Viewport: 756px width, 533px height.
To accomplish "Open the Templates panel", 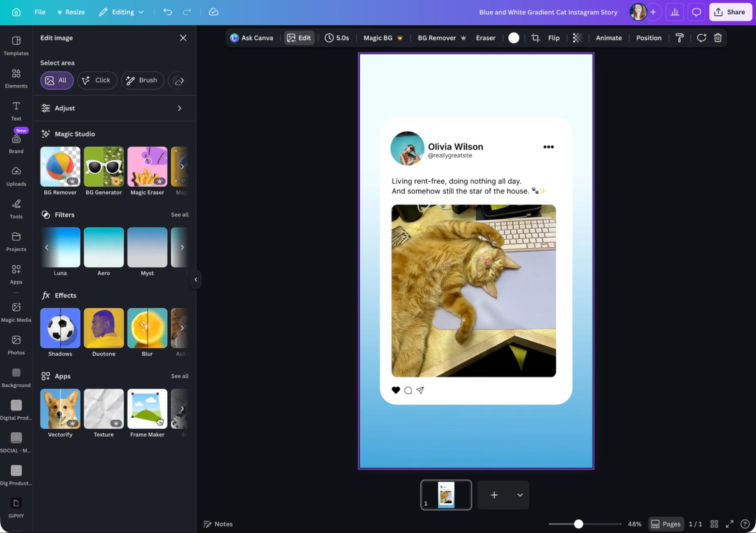I will [16, 45].
